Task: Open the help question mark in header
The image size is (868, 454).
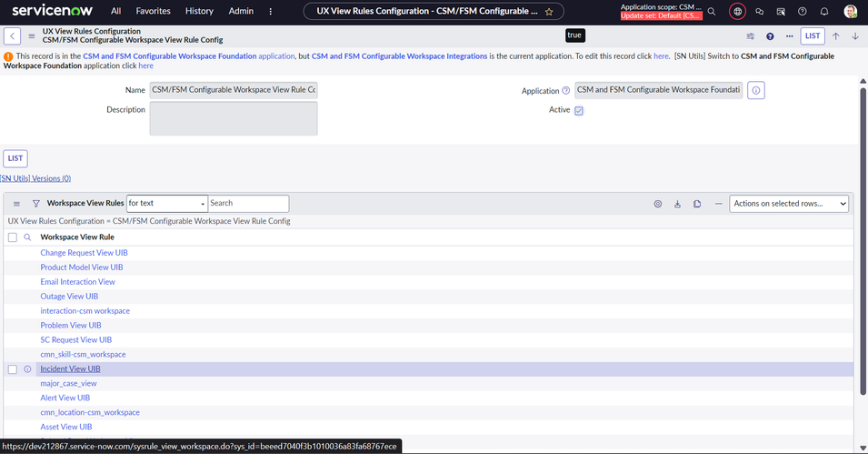Action: 803,11
